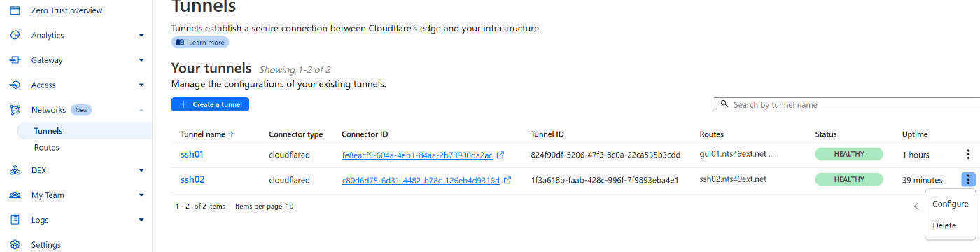Click the My Team people icon
The width and height of the screenshot is (980, 252).
coord(15,195)
